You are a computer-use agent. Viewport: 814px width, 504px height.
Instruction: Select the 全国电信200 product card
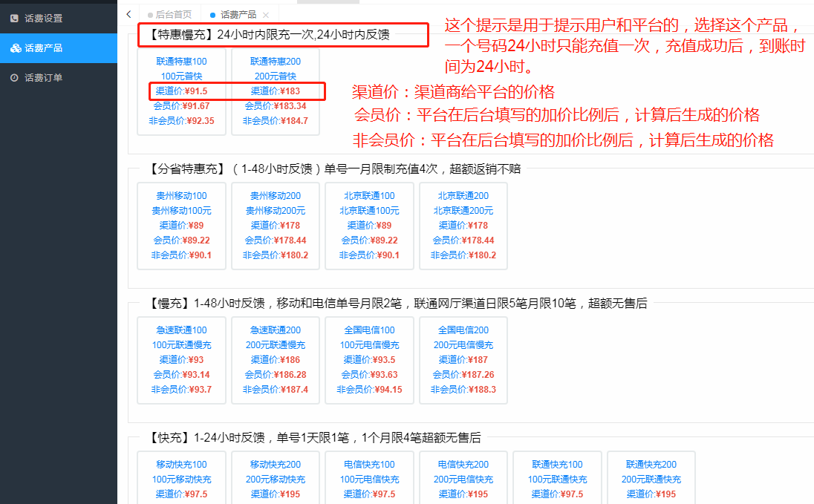coord(463,360)
